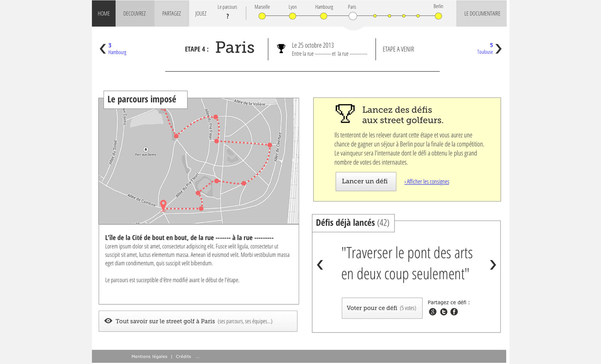Click the eye icon in street golf button
The height and width of the screenshot is (364, 601).
coord(108,321)
